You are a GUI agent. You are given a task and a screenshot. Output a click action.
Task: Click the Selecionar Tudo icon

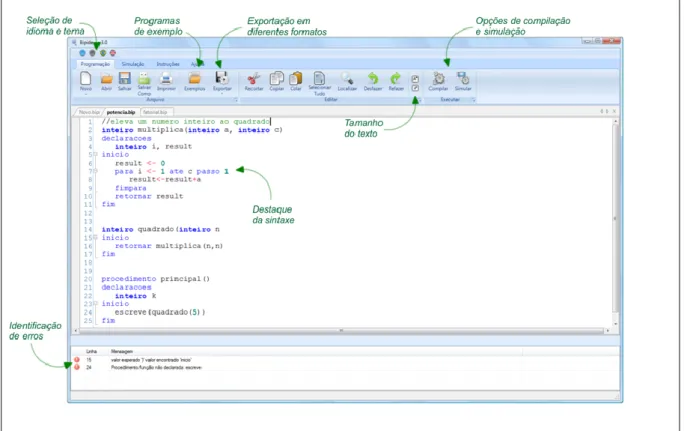[x=319, y=78]
